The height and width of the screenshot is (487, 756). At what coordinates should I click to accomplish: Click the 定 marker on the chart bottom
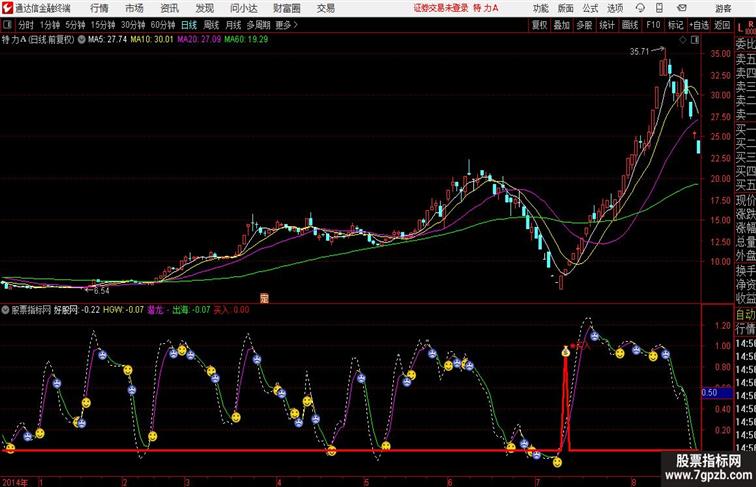click(x=264, y=298)
